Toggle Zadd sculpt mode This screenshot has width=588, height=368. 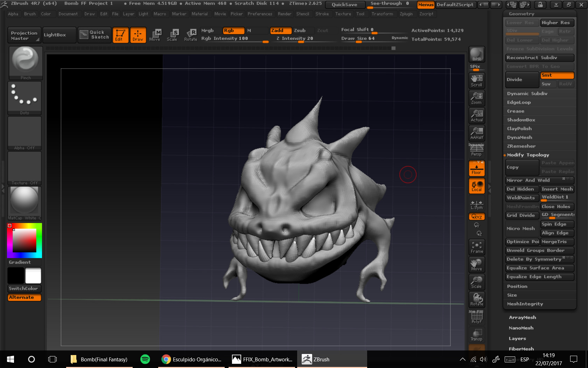pyautogui.click(x=281, y=30)
